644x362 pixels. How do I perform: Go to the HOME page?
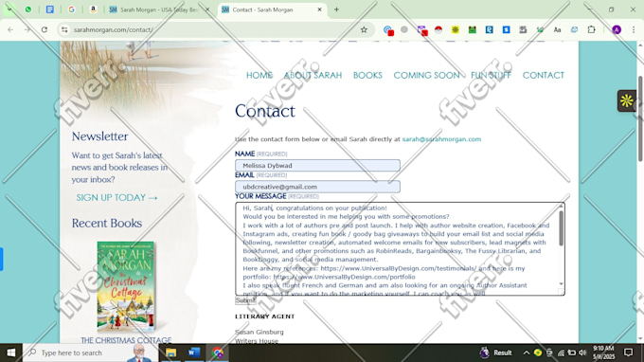pyautogui.click(x=259, y=75)
